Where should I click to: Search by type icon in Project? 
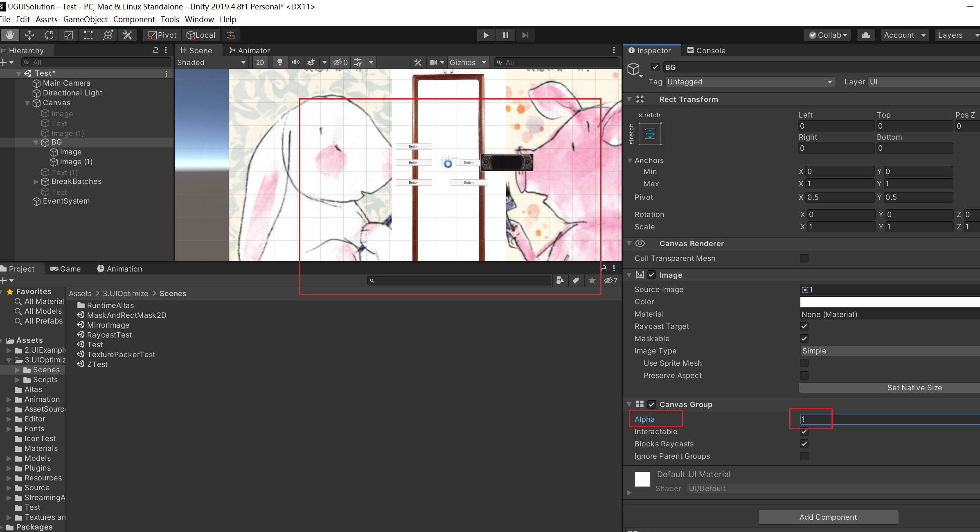[560, 281]
